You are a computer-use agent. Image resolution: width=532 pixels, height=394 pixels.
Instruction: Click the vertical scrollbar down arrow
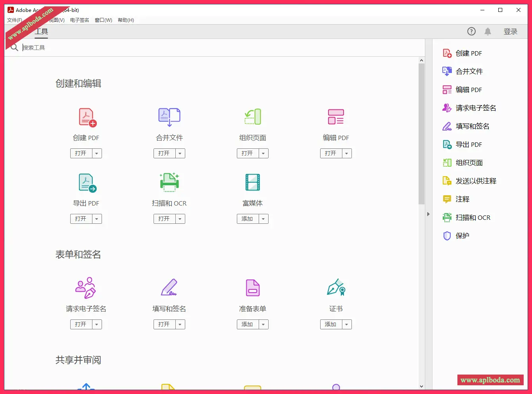421,386
